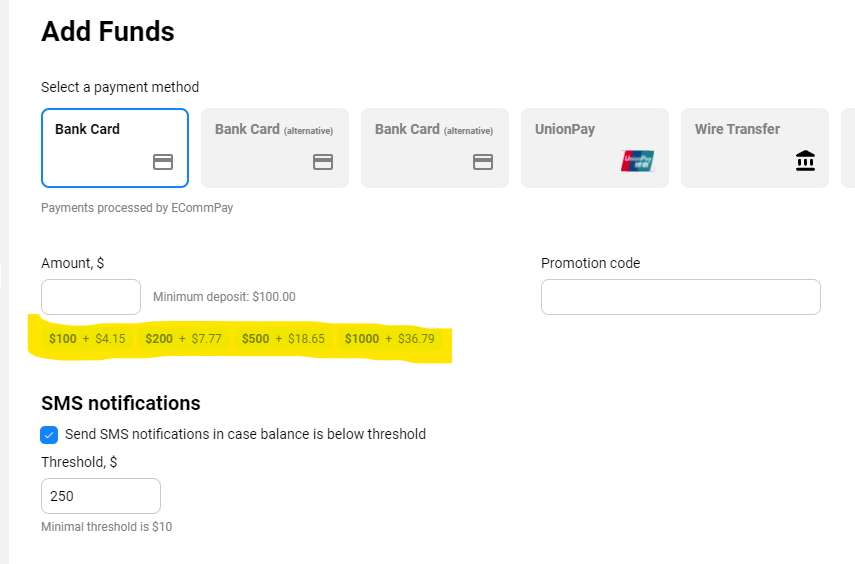Viewport: 855px width, 564px height.
Task: Uncheck the SMS notifications checkbox
Action: click(49, 435)
